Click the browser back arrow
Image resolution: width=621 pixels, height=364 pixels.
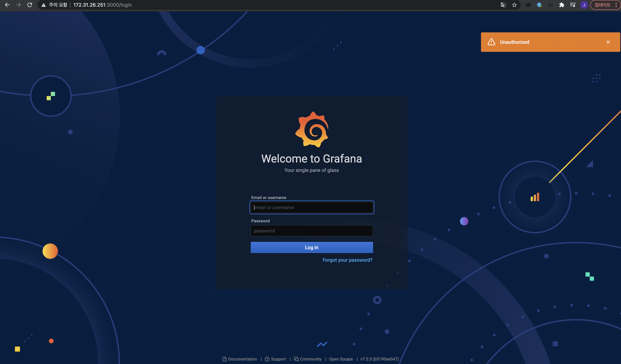point(7,5)
